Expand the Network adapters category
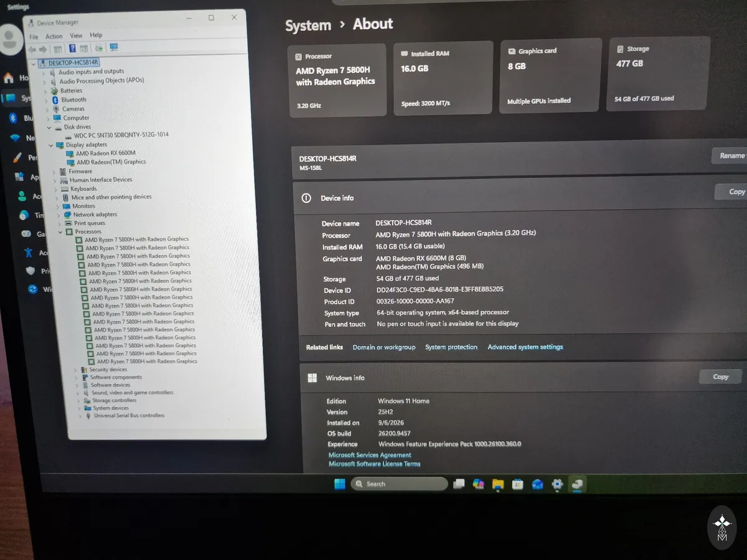The height and width of the screenshot is (560, 747). point(59,215)
